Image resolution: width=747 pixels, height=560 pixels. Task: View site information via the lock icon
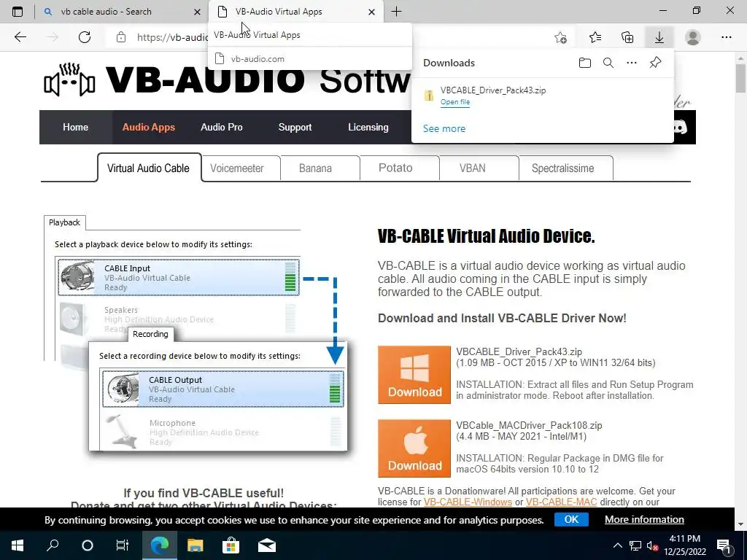pos(121,37)
